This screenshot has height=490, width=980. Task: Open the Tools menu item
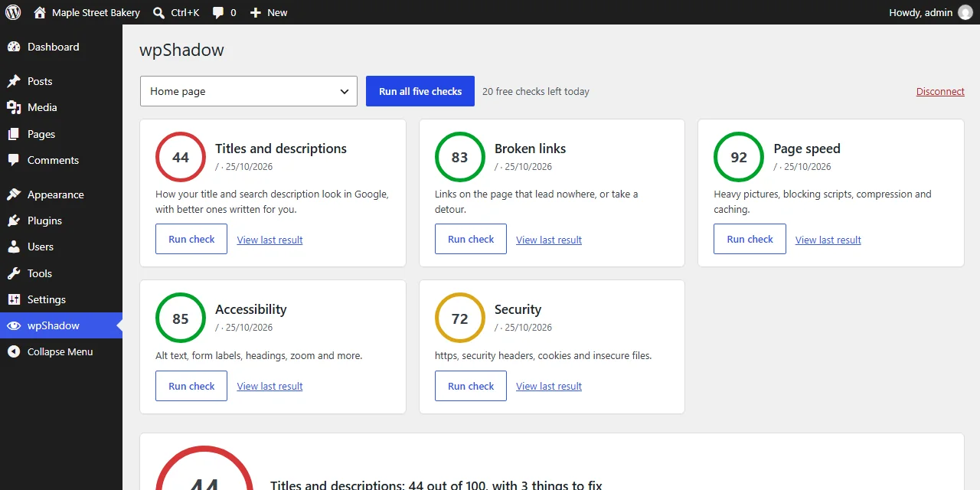[61, 273]
